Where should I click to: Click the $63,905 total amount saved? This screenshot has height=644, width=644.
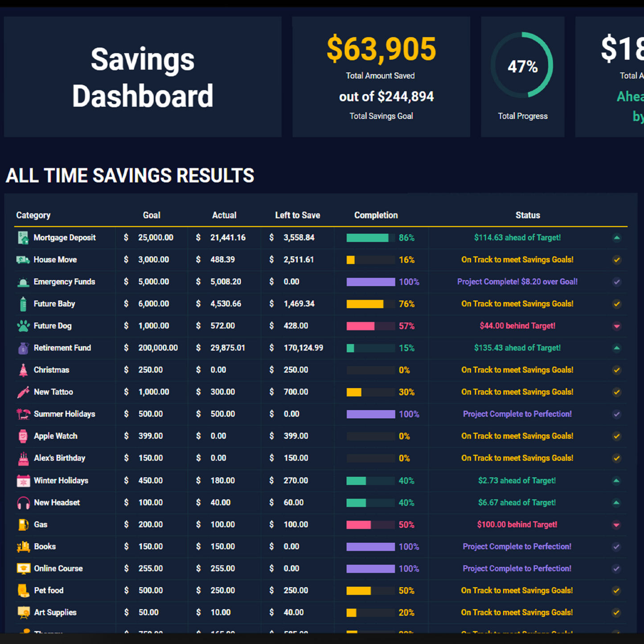(x=381, y=49)
